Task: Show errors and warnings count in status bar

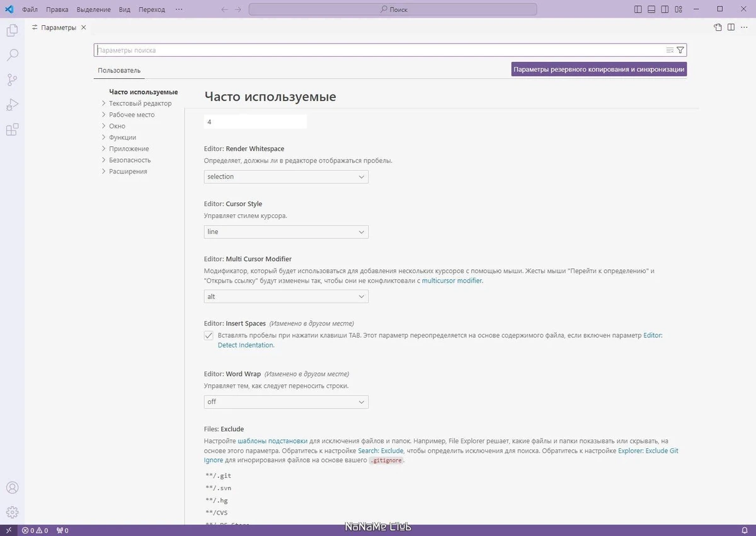Action: point(35,530)
